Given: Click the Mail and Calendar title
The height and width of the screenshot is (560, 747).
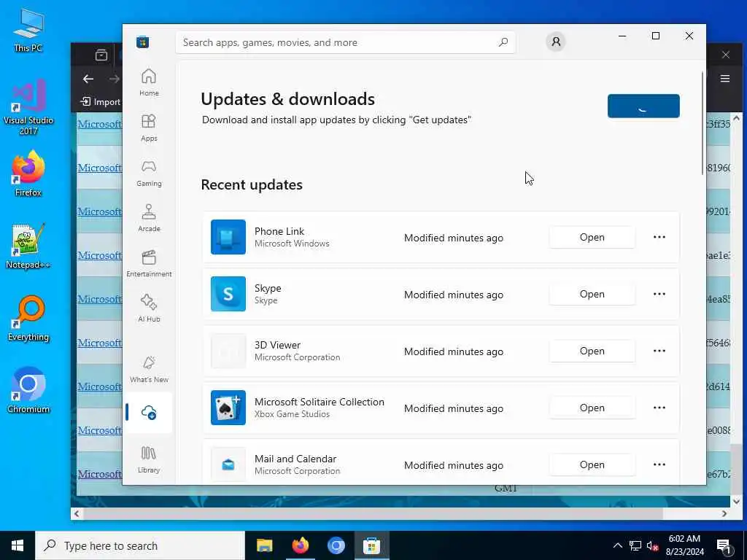Looking at the screenshot, I should click(295, 459).
